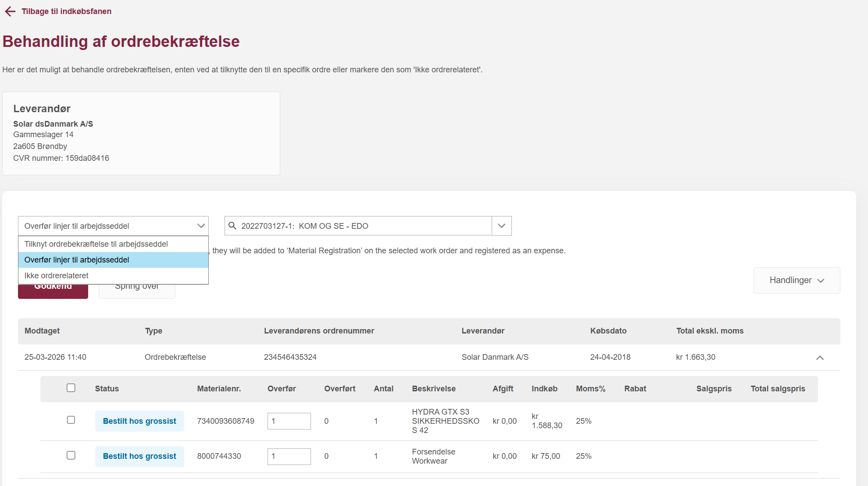
Task: Click 'Bestilt hos grossist' status on first row
Action: pos(139,421)
